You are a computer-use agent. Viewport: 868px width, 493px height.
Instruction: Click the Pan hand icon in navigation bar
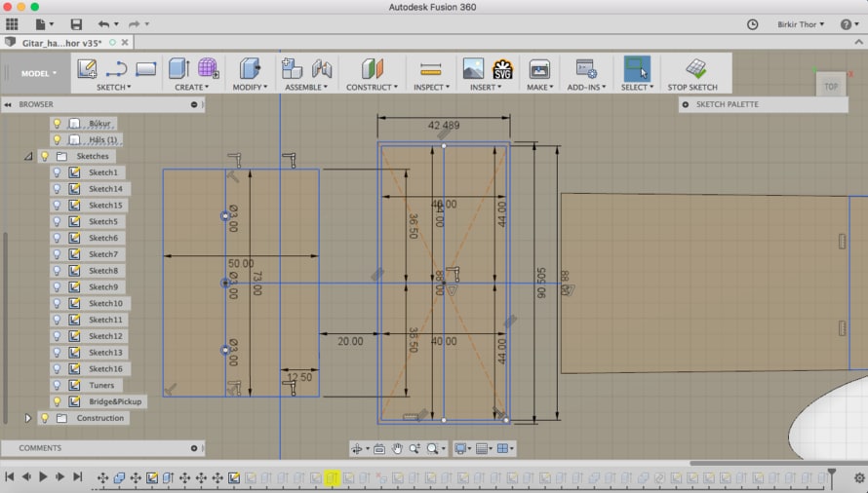[x=397, y=449]
